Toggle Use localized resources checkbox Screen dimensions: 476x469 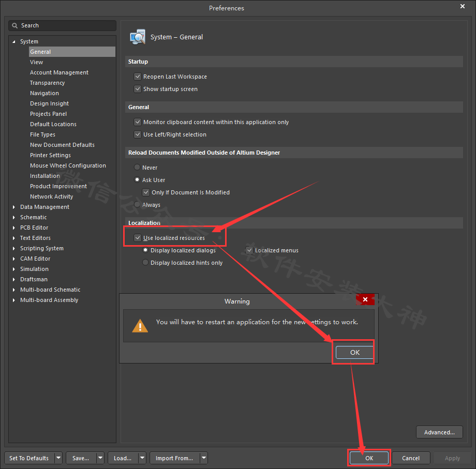[x=138, y=237]
